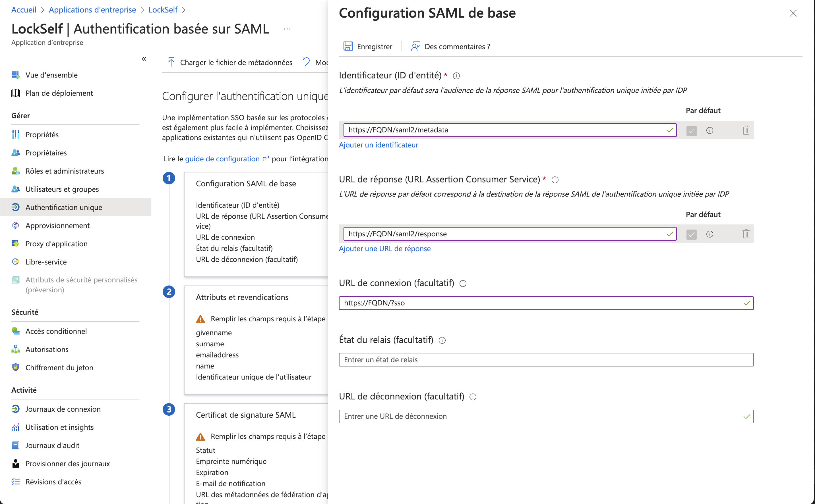Image resolution: width=815 pixels, height=504 pixels.
Task: Select Authentification unique in the sidebar
Action: [64, 207]
